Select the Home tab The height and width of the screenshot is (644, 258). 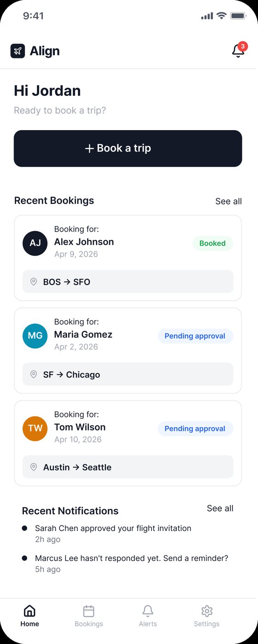(29, 616)
